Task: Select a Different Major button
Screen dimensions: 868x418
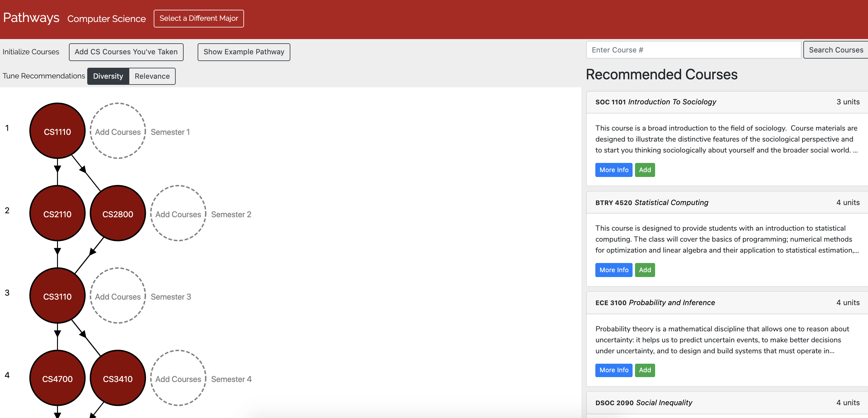Action: (199, 19)
